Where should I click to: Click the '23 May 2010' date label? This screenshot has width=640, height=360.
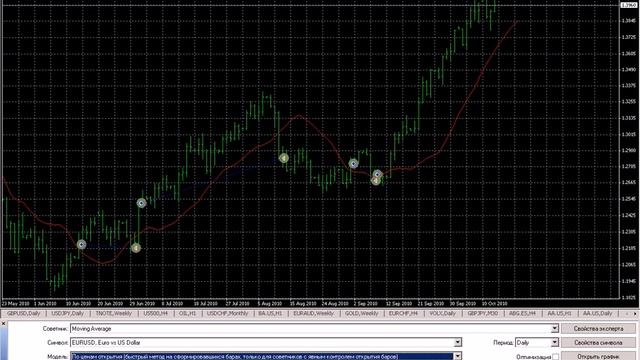click(x=15, y=304)
